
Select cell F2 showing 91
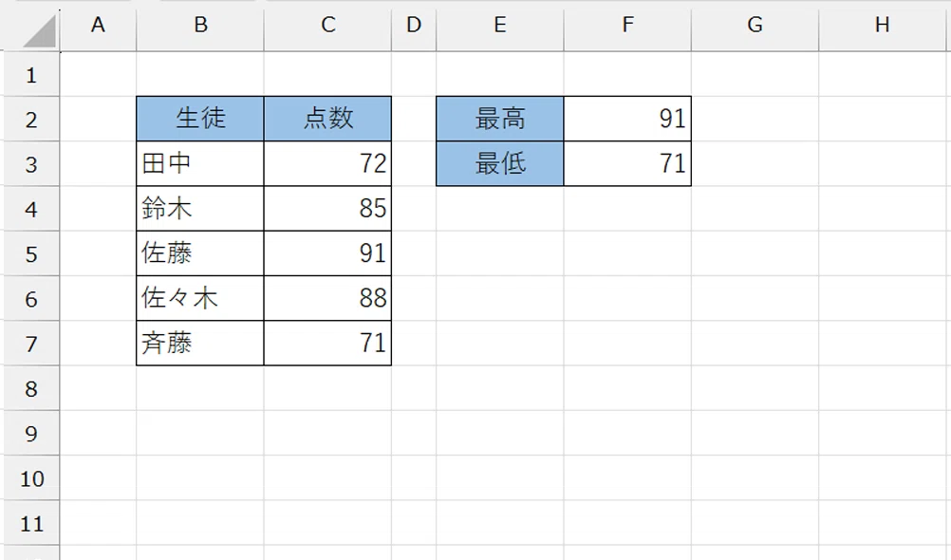point(627,119)
